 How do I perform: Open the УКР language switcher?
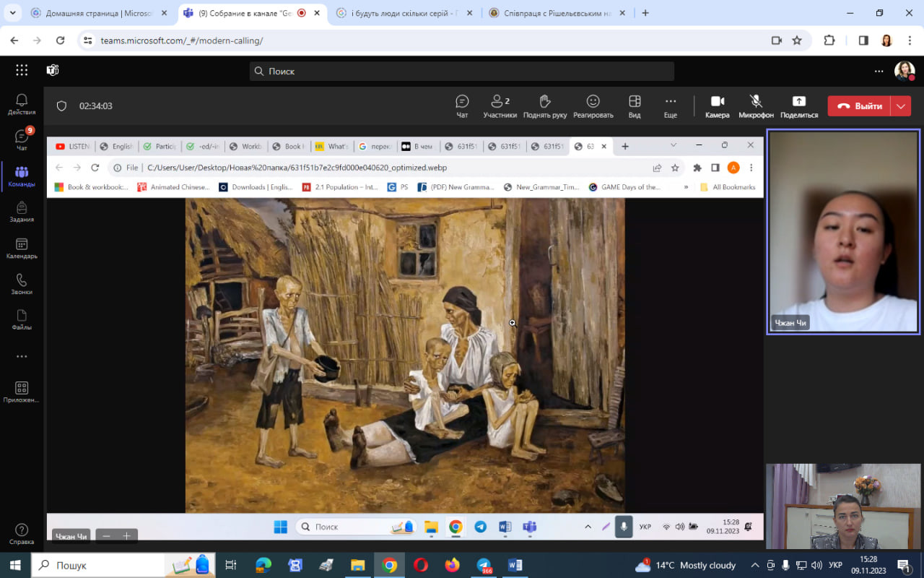coord(835,565)
